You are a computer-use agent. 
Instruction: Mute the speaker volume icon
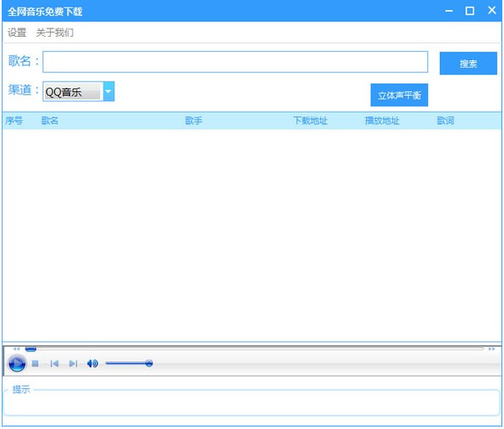[x=93, y=364]
